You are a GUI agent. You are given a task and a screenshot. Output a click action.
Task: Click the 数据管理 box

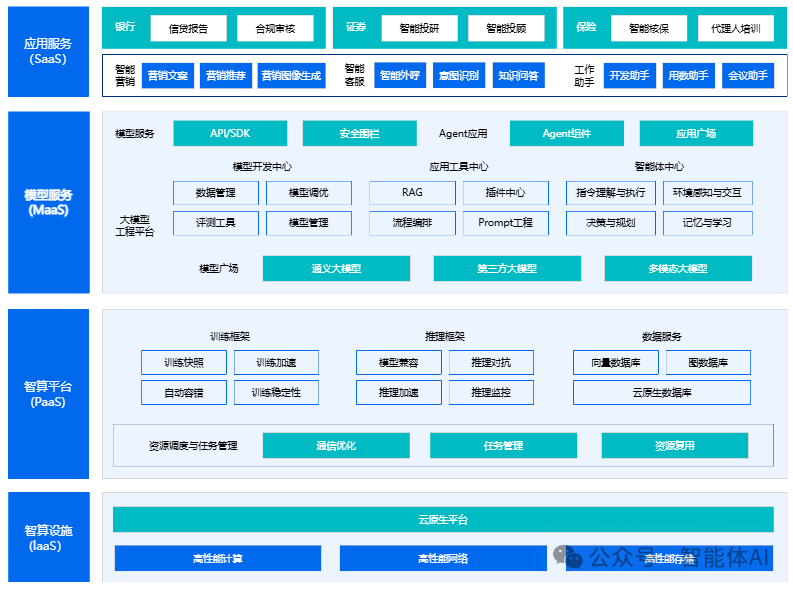click(x=216, y=193)
